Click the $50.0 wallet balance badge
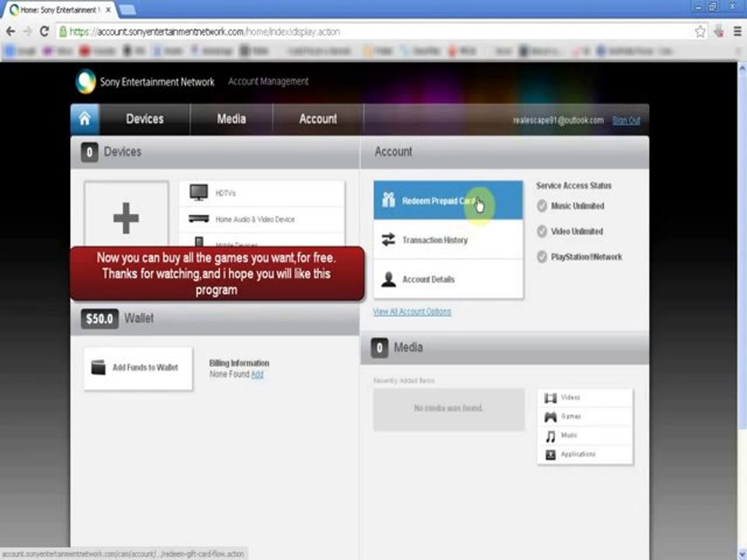The height and width of the screenshot is (560, 747). click(100, 319)
